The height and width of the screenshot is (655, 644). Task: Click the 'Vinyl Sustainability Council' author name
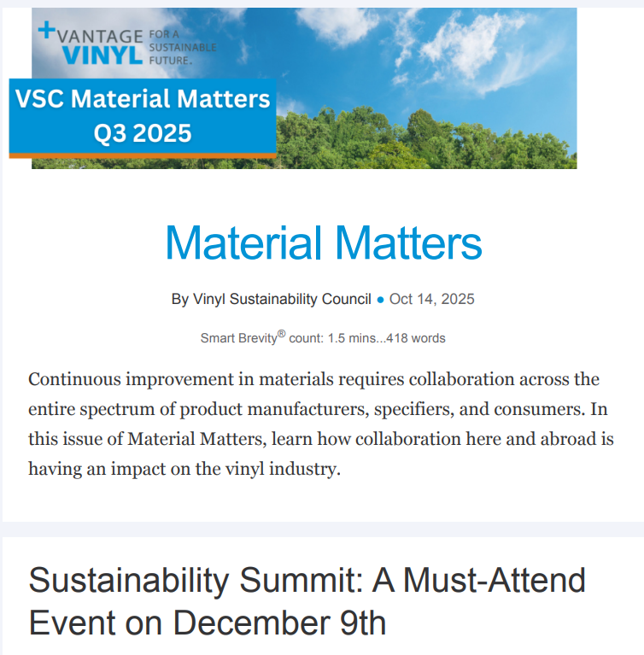(283, 299)
